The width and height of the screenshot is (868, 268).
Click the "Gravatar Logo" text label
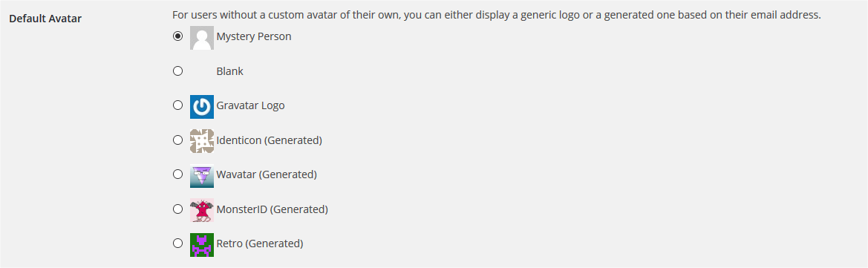pos(250,105)
